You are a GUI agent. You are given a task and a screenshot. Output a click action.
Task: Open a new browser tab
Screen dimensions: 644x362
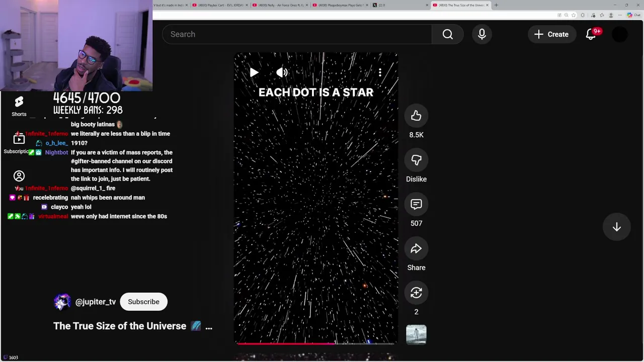click(x=496, y=5)
